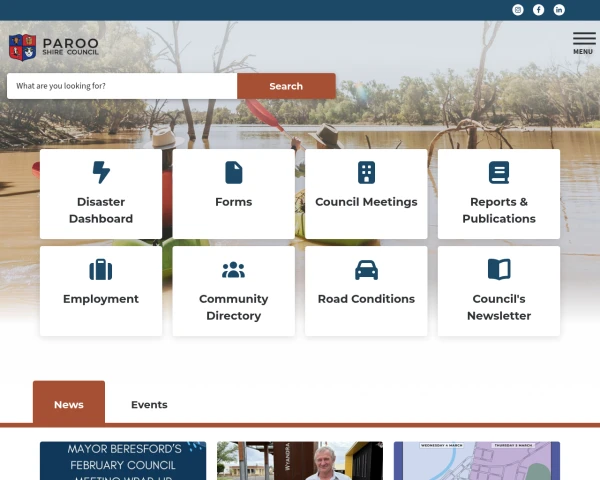The image size is (600, 480).
Task: Click the Forms document icon
Action: [234, 172]
